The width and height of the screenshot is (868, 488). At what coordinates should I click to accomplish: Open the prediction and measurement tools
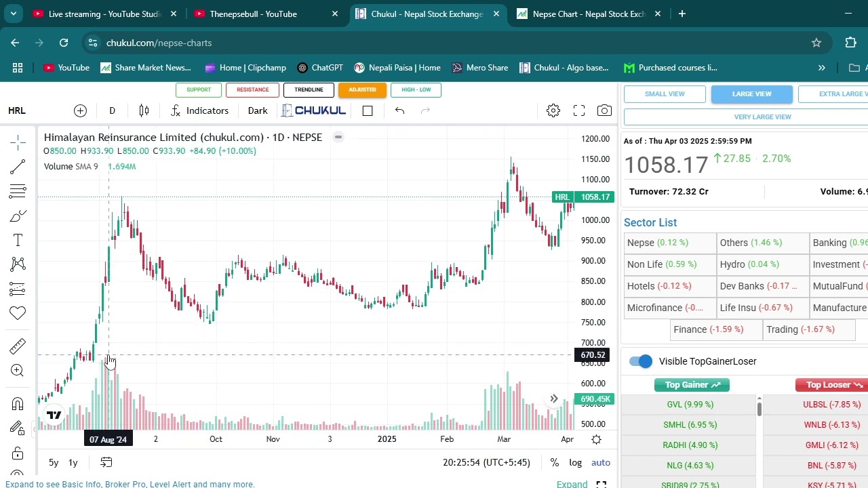point(18,289)
